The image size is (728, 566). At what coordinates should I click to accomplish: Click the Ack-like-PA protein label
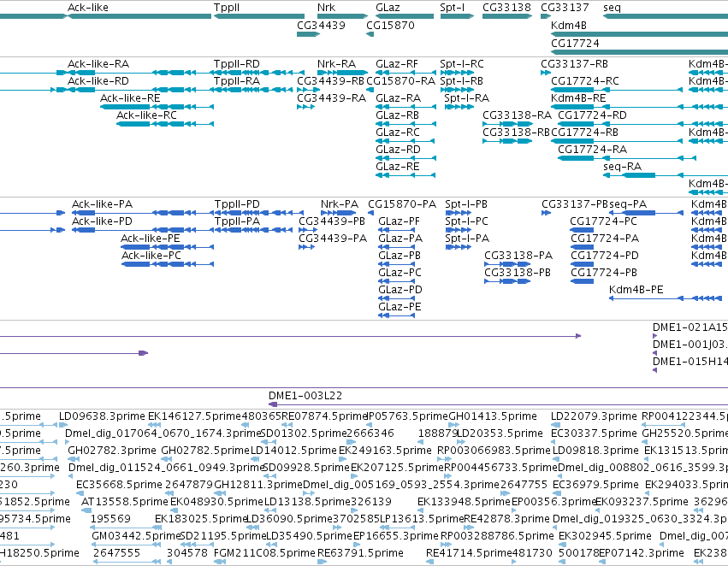pos(102,204)
